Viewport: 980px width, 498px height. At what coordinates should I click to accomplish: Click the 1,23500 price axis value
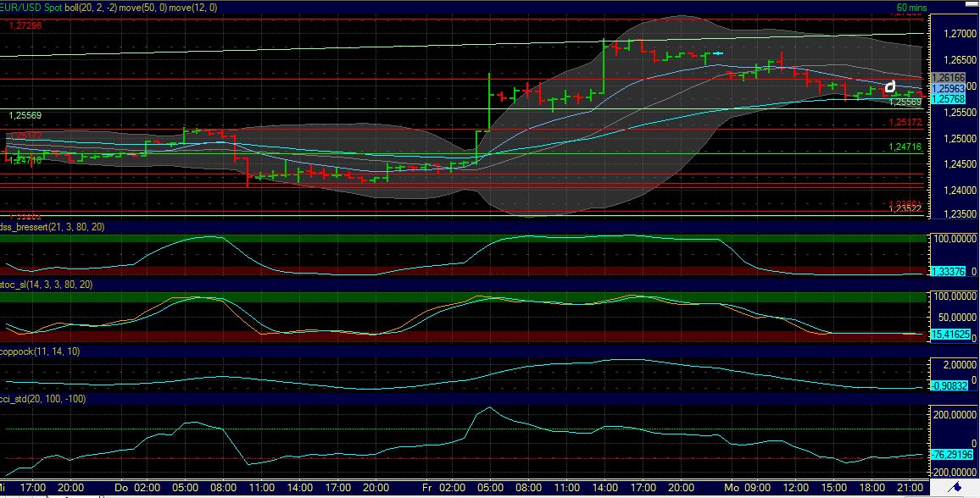point(960,213)
